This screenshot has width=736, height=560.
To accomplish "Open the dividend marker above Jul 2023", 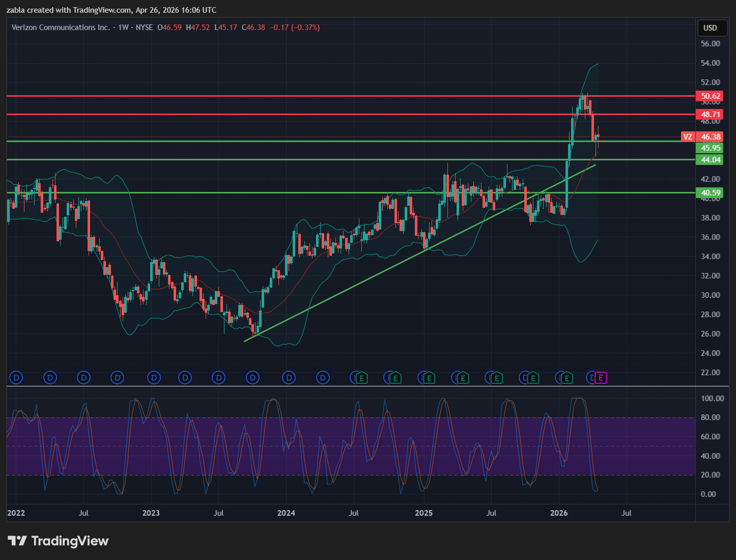I will [x=219, y=378].
